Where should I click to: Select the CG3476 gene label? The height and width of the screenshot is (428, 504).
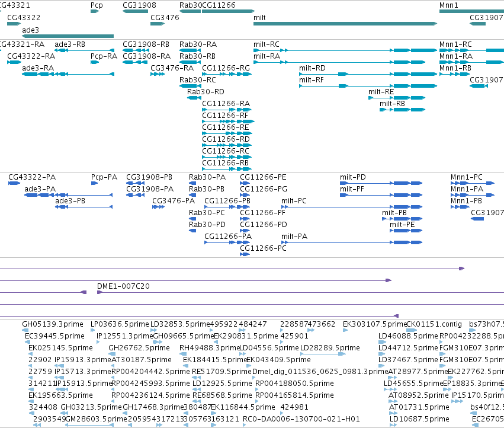click(x=165, y=18)
